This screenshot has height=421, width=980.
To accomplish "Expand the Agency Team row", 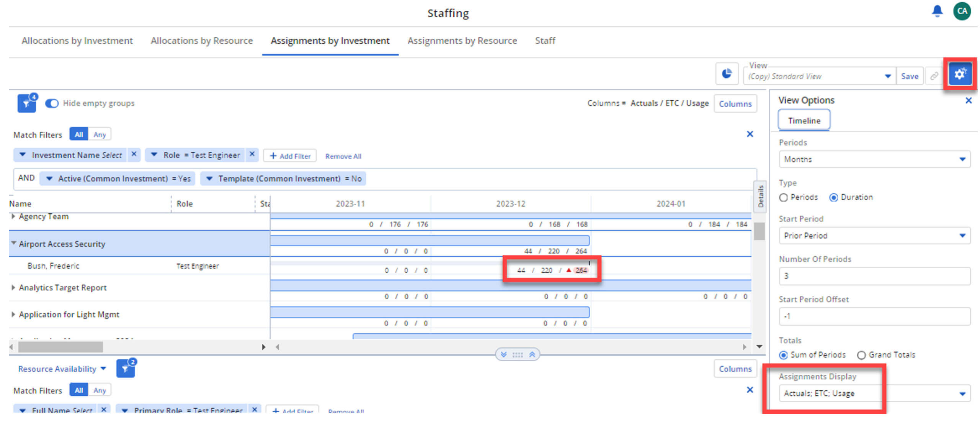I will click(x=13, y=216).
